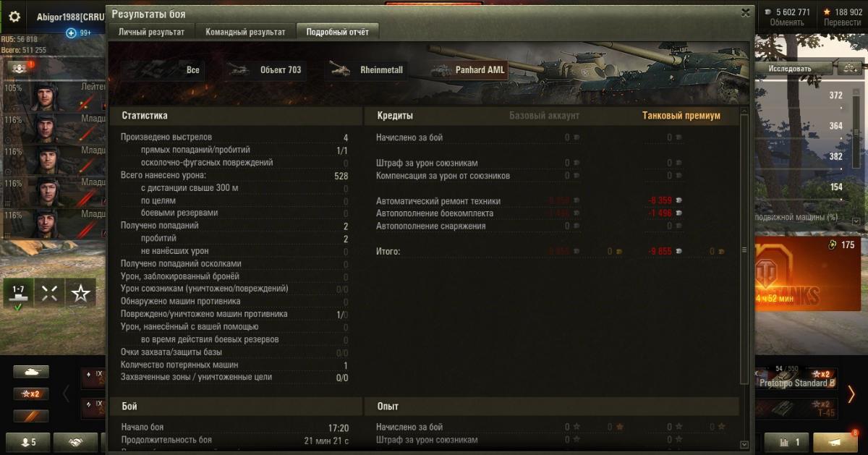Switch to Личный результат tab

151,32
